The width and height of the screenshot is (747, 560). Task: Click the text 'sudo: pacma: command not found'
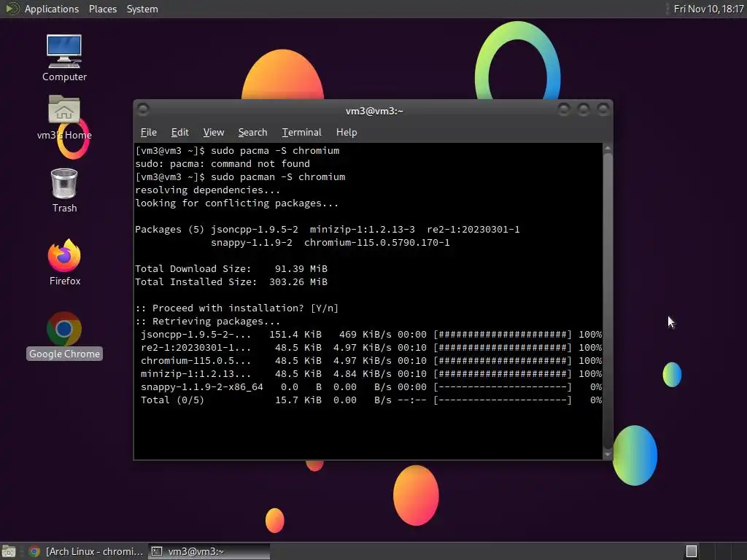[x=222, y=164]
